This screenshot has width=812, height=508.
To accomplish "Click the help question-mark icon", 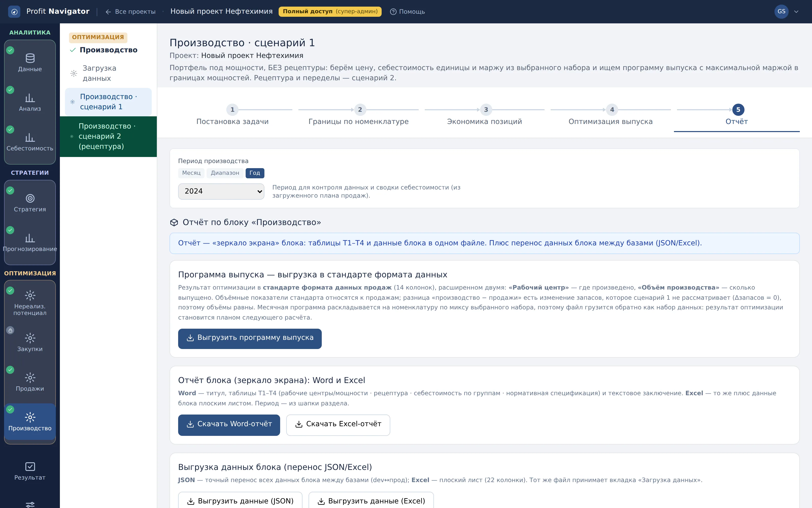I will pyautogui.click(x=393, y=12).
